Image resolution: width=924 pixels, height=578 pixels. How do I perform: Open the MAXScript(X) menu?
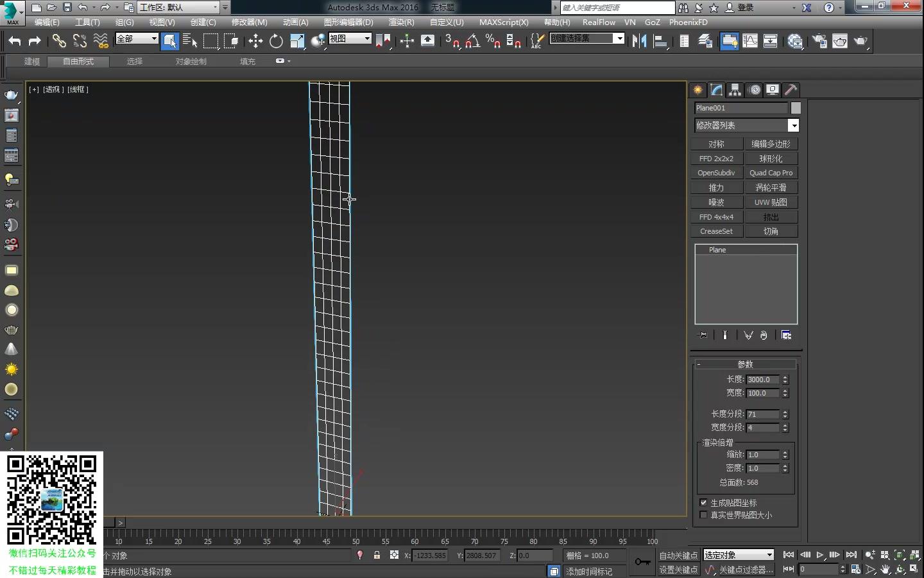504,22
